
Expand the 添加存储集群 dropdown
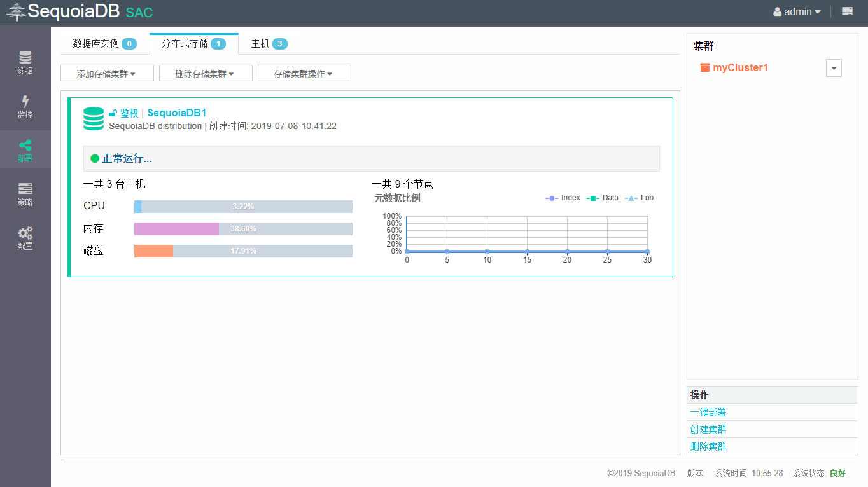click(x=107, y=74)
